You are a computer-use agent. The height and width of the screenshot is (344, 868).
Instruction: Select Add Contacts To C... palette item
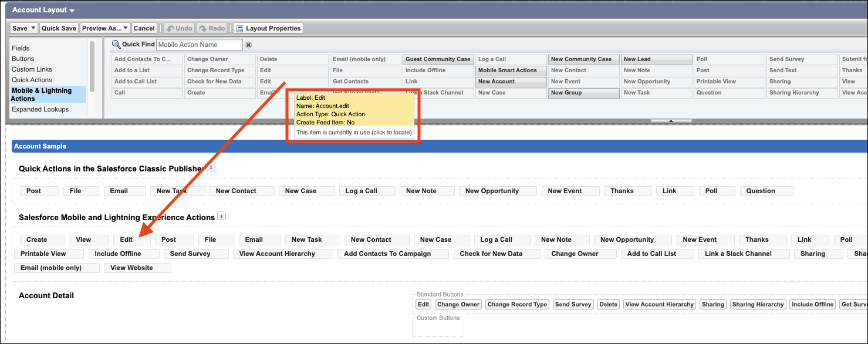[147, 59]
